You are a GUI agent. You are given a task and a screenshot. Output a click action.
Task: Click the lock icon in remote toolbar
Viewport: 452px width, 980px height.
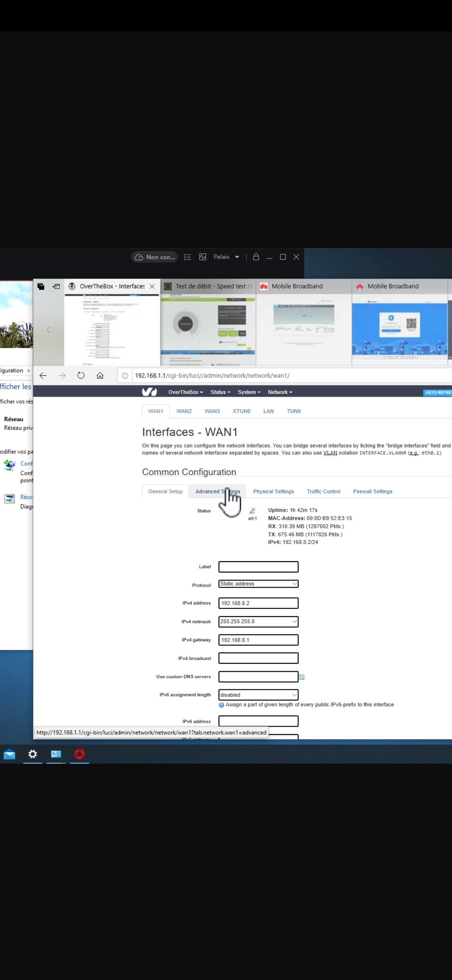point(256,257)
